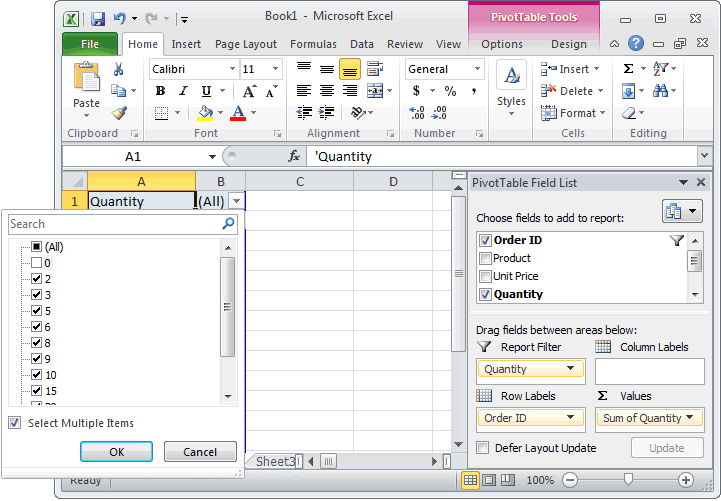721x501 pixels.
Task: Enable the Product field checkbox
Action: click(x=485, y=258)
